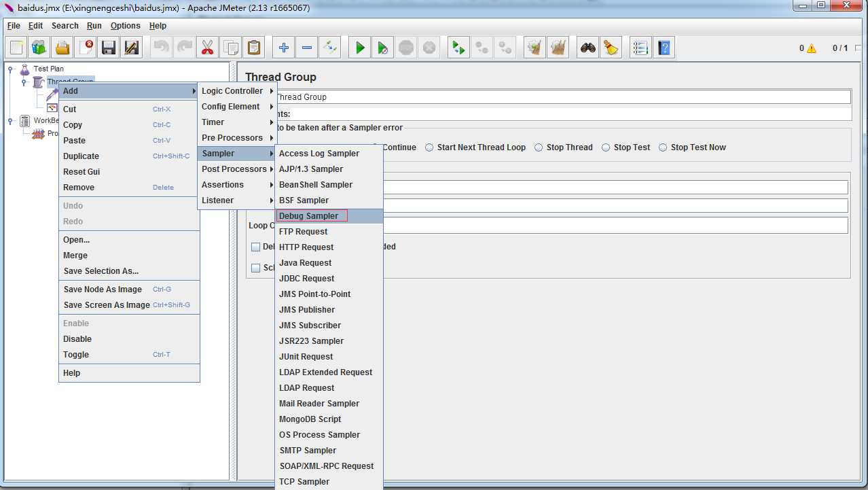Click the Remote Start All icon
This screenshot has width=868, height=490.
click(459, 48)
